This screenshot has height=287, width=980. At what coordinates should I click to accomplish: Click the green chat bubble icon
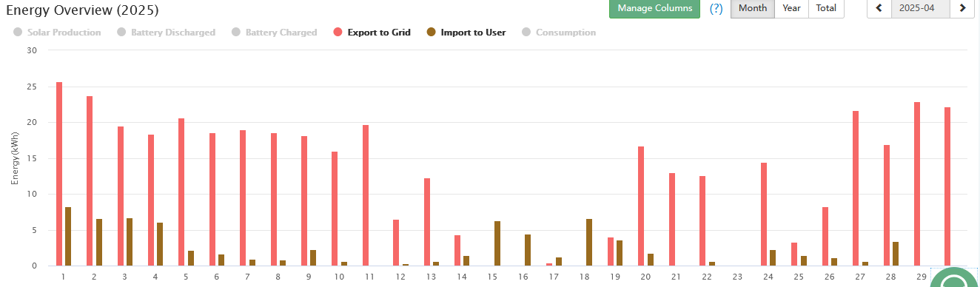(955, 280)
